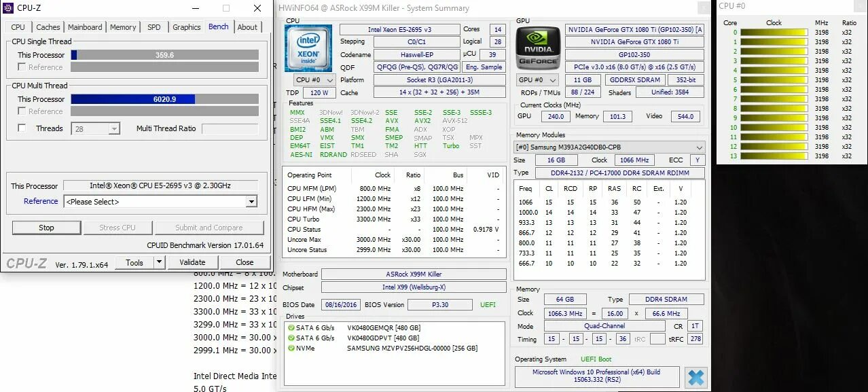Click the Stop benchmark button
This screenshot has width=868, height=392.
(x=46, y=228)
